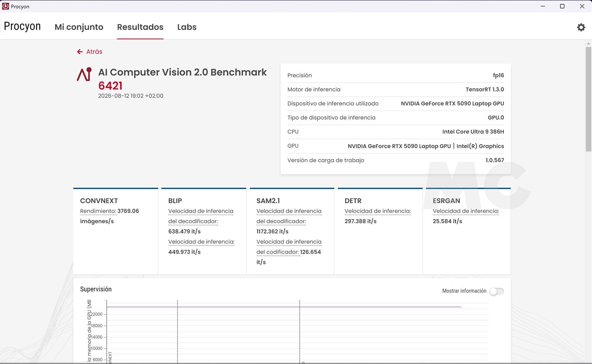Click the purple GPU memory line in chart
The width and height of the screenshot is (592, 364).
(x=284, y=307)
